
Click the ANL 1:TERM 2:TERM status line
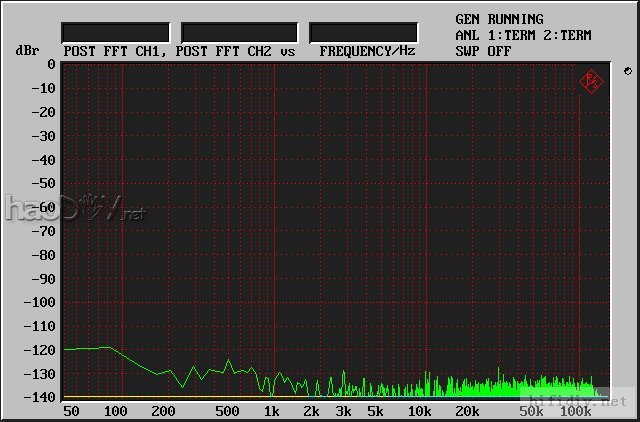pyautogui.click(x=522, y=35)
